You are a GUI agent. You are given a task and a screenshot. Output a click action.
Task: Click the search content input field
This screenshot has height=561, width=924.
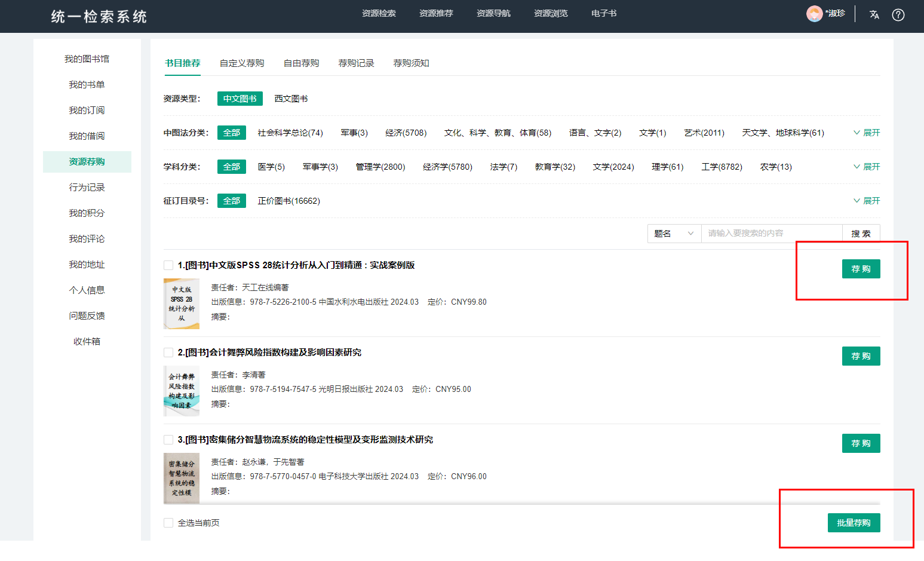(x=771, y=234)
